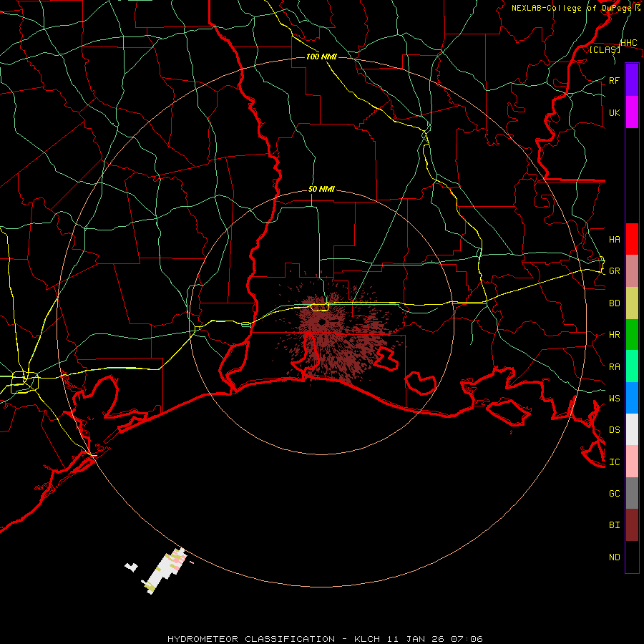The image size is (644, 644).
Task: Click the BI legend label
Action: pyautogui.click(x=614, y=525)
